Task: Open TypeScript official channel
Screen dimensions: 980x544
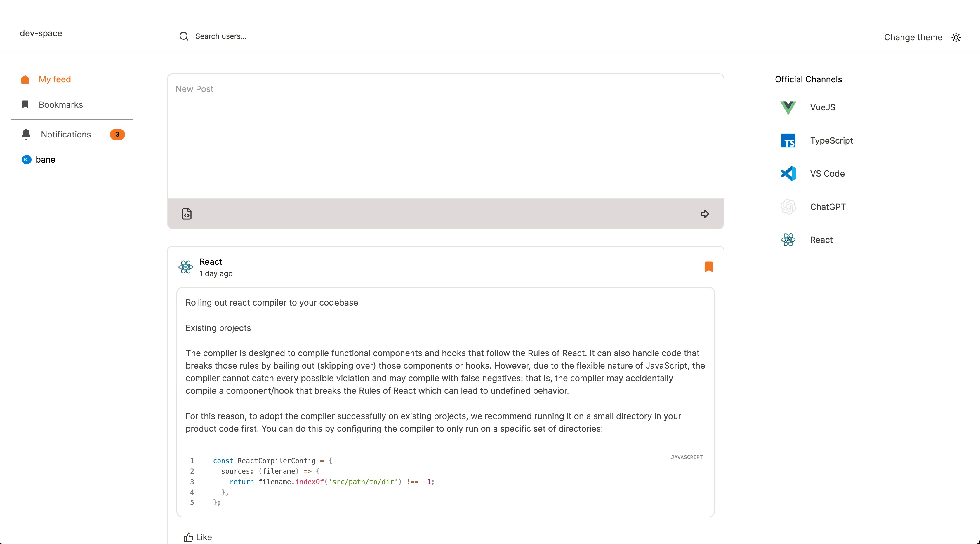Action: tap(831, 141)
